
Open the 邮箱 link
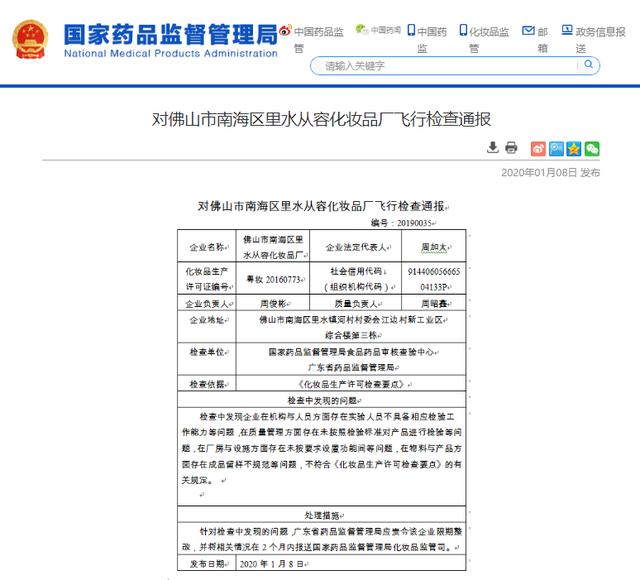click(542, 39)
